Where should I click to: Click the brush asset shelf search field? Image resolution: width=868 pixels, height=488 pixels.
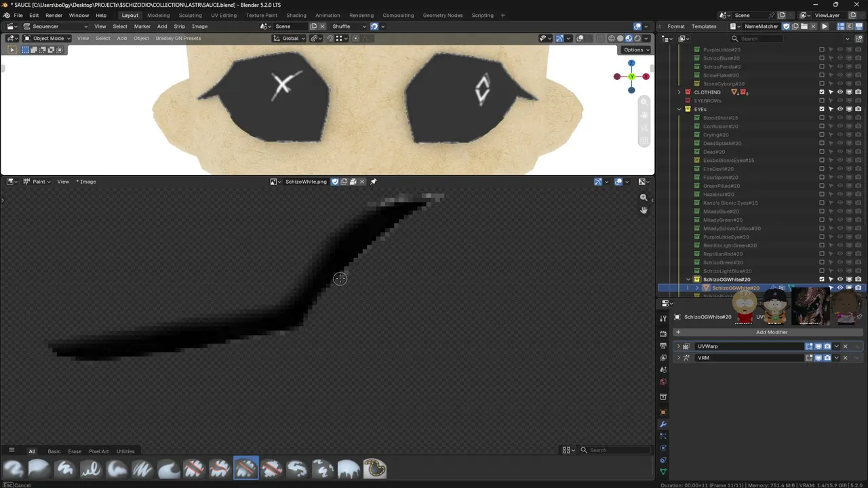pos(615,450)
